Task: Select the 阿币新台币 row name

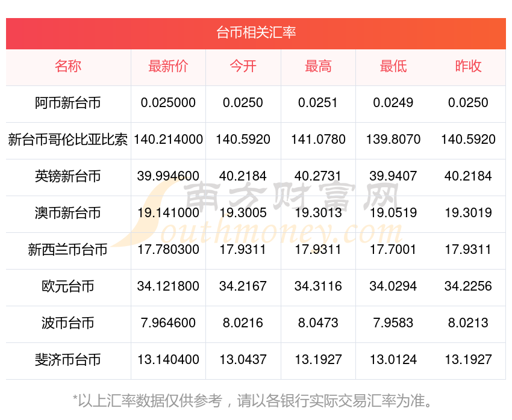Action: click(68, 103)
